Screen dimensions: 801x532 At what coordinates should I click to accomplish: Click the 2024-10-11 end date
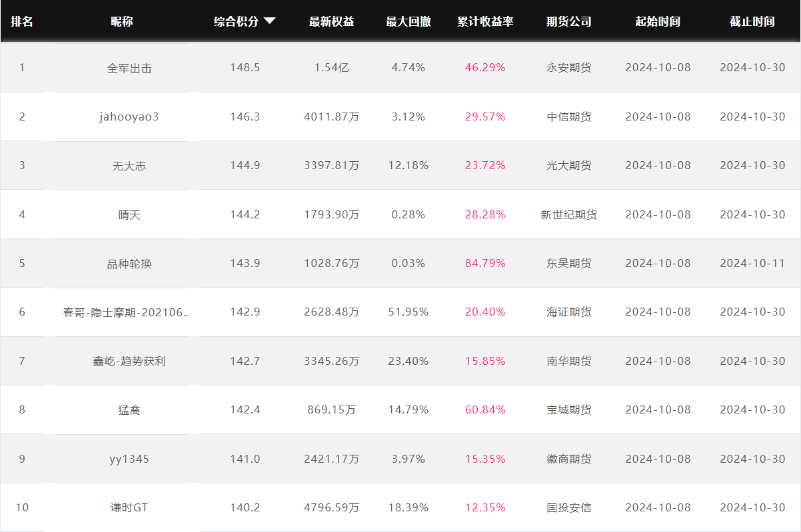tap(752, 263)
